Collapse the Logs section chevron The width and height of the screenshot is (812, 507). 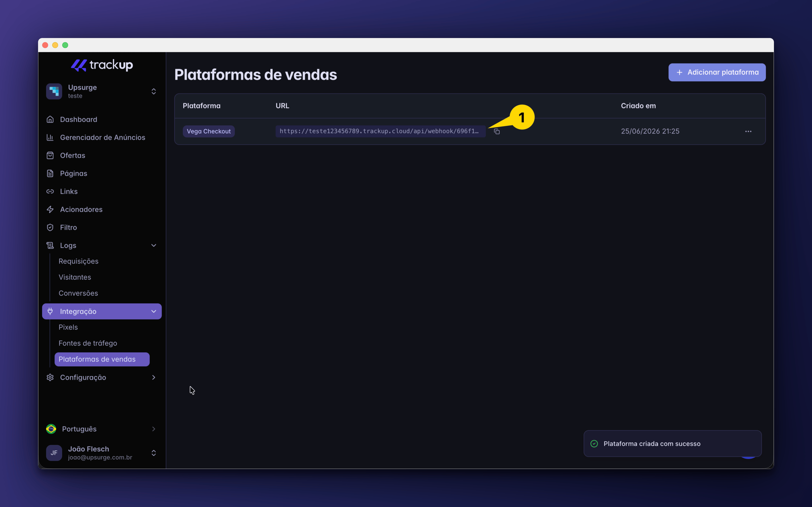coord(154,245)
